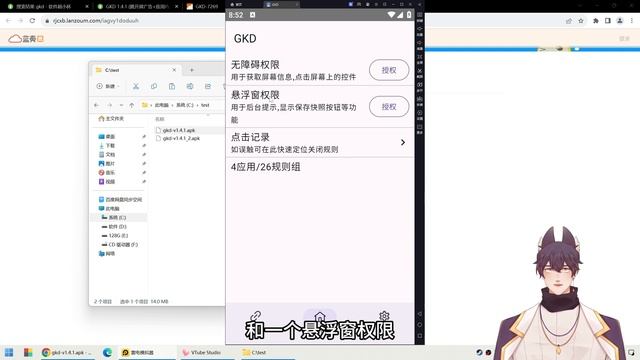Rename icon in Explorer toolbar
The width and height of the screenshot is (640, 360).
click(190, 86)
